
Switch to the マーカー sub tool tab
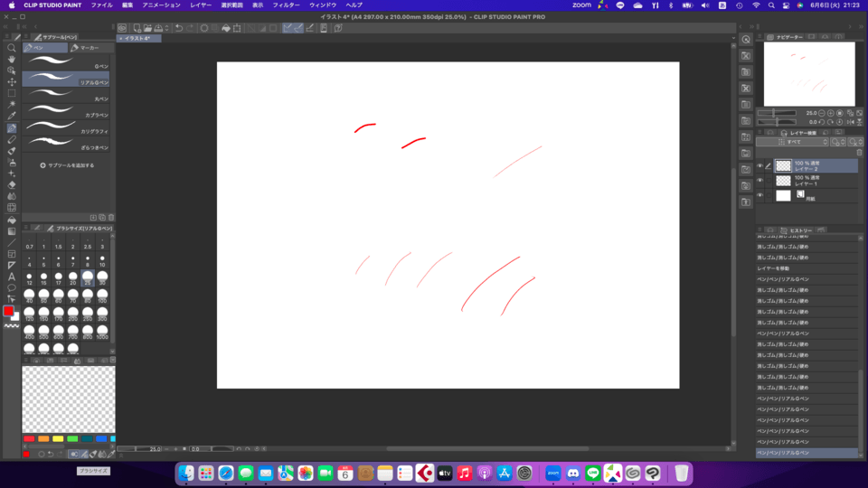(90, 48)
